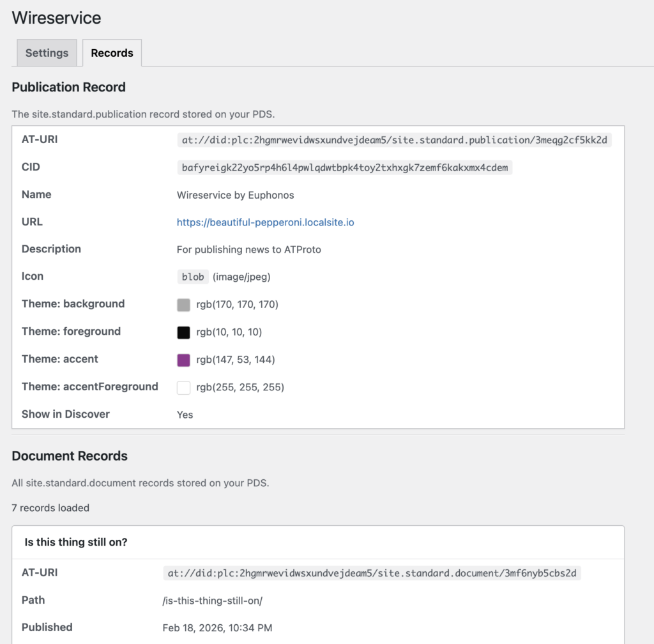Click the Document Records section heading
Viewport: 654px width, 644px height.
70,456
